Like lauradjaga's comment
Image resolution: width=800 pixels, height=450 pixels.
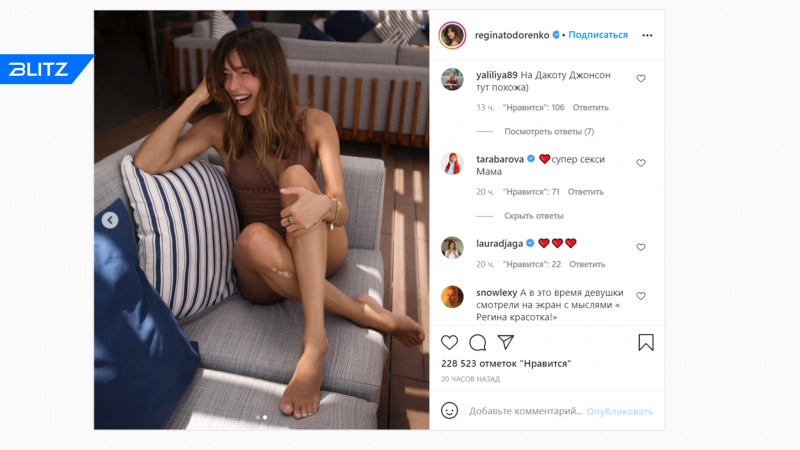tap(641, 247)
